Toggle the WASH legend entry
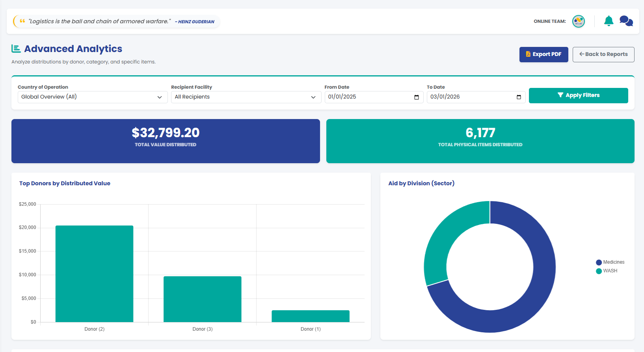Viewport: 644px width, 352px height. click(607, 271)
